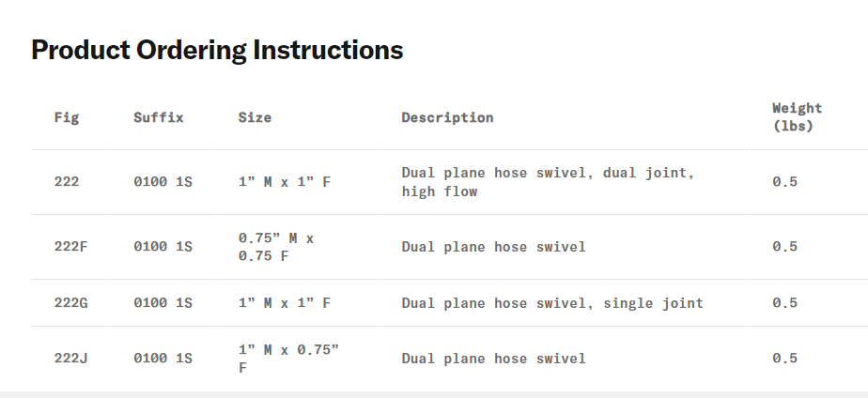Click the Size column header
Image resolution: width=868 pixels, height=398 pixels.
255,117
